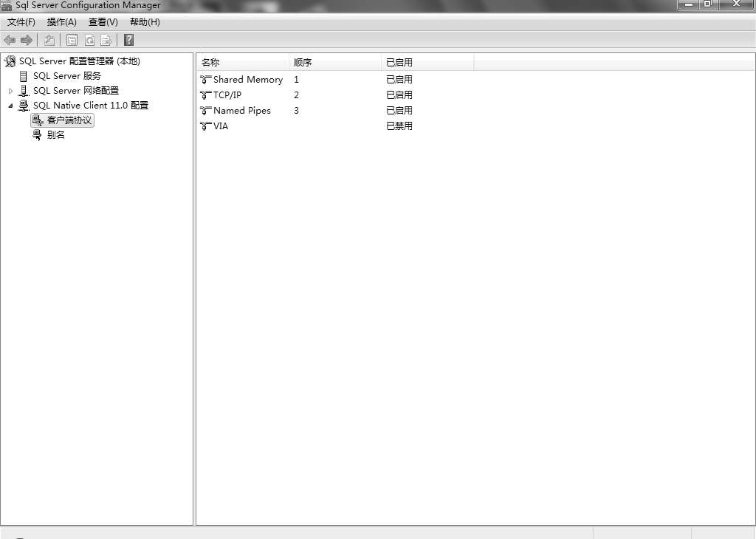Click the Back arrow toolbar icon

(x=10, y=40)
